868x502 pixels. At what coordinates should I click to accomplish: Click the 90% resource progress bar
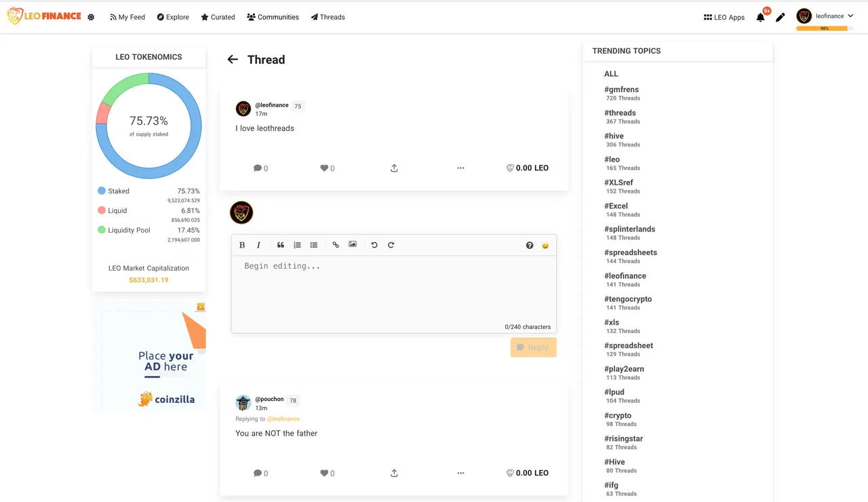point(825,28)
